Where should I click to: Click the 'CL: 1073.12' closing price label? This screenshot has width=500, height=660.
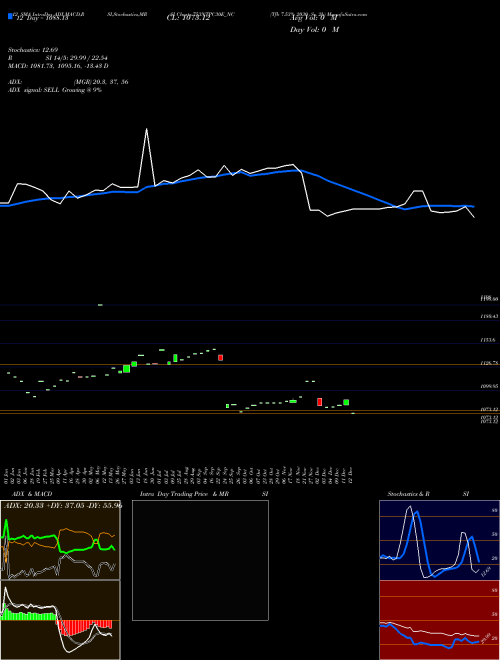tap(188, 19)
